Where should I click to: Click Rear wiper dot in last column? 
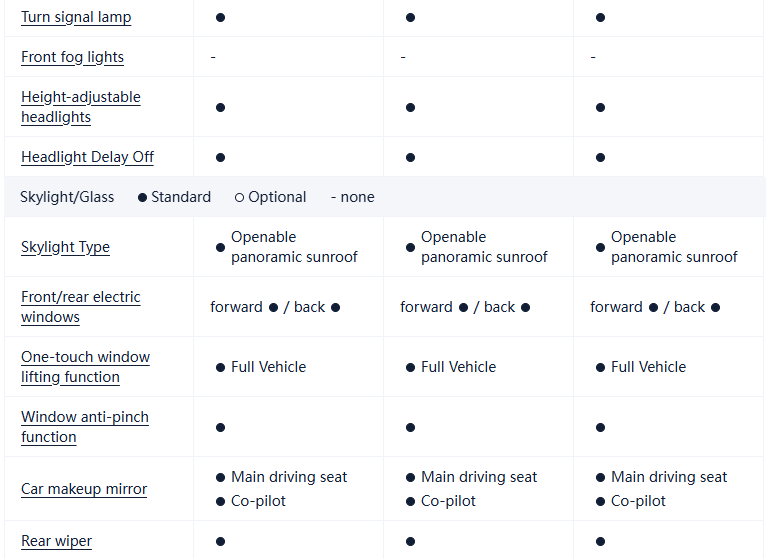click(x=600, y=541)
